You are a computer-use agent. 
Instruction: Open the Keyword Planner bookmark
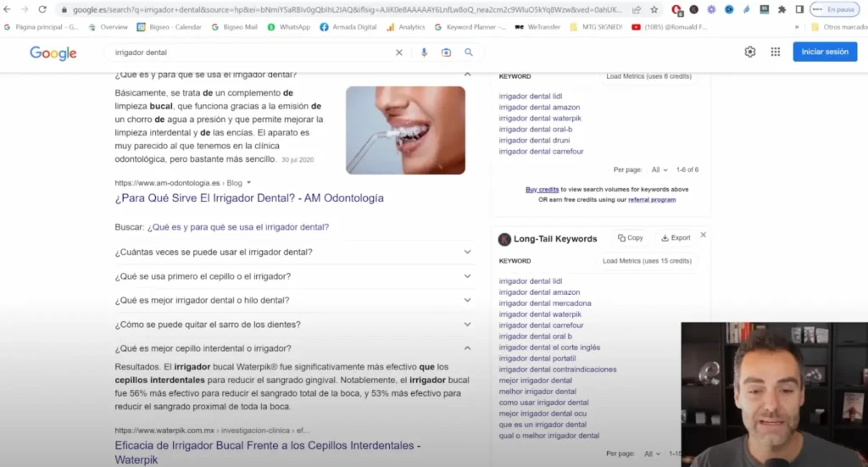point(470,26)
